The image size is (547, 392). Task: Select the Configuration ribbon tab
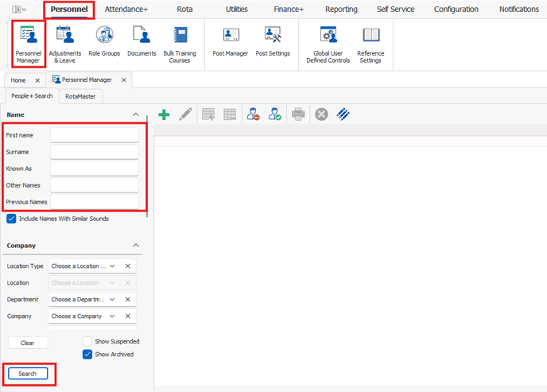point(456,10)
